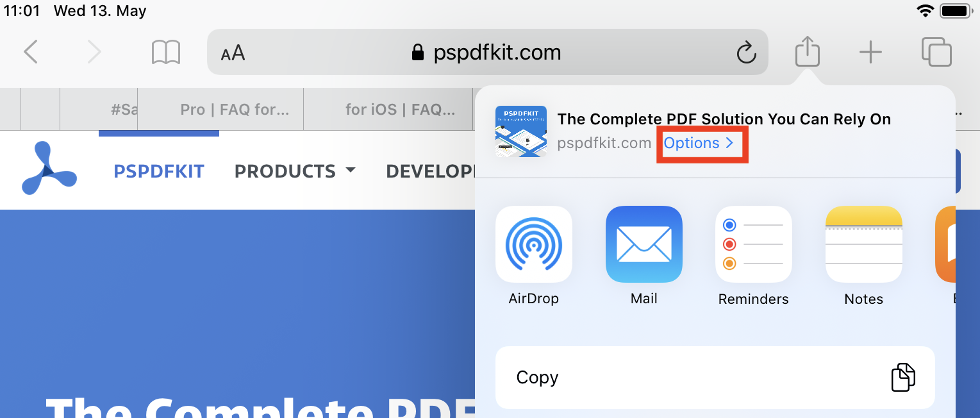Open a new tab with plus icon
Viewport: 980px width, 418px height.
[x=870, y=52]
